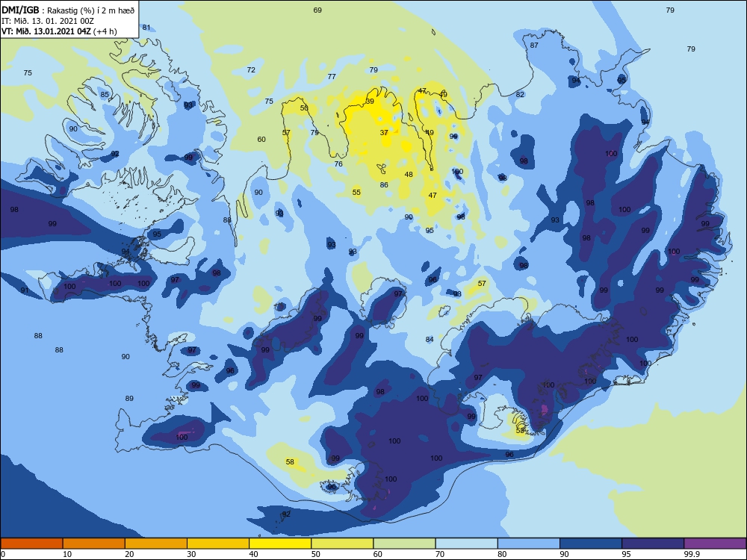Click the humidity value 86 on map
Screen dimensions: 747x560
point(384,184)
